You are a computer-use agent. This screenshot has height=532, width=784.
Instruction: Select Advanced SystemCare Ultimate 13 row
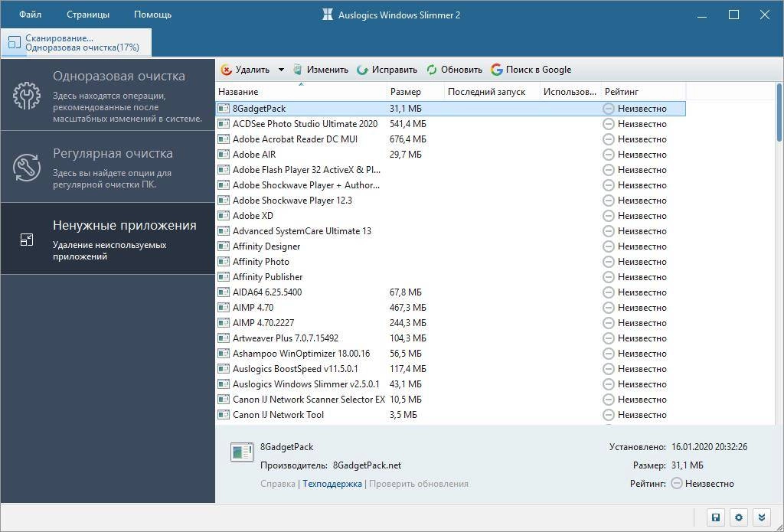point(450,231)
